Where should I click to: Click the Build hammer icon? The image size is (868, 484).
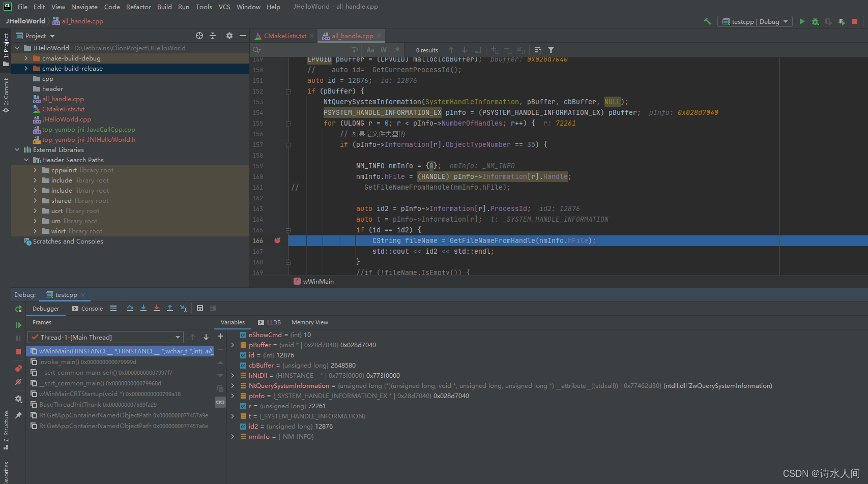tap(707, 21)
